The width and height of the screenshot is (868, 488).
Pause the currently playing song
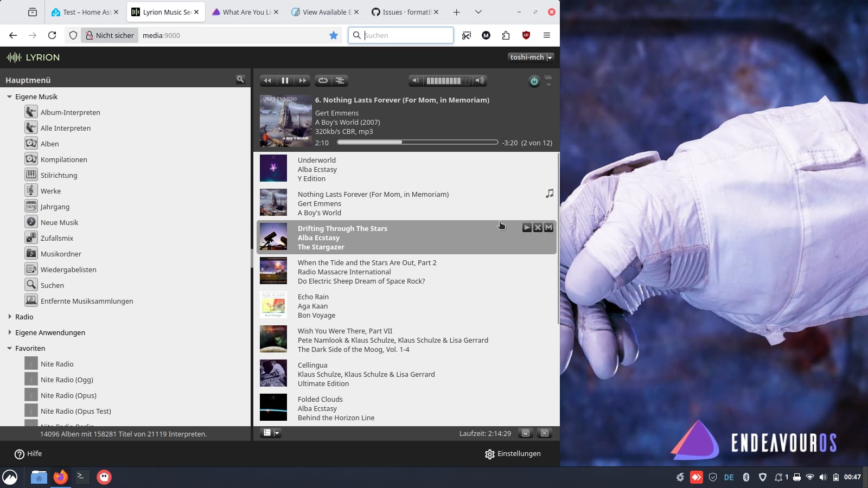285,80
